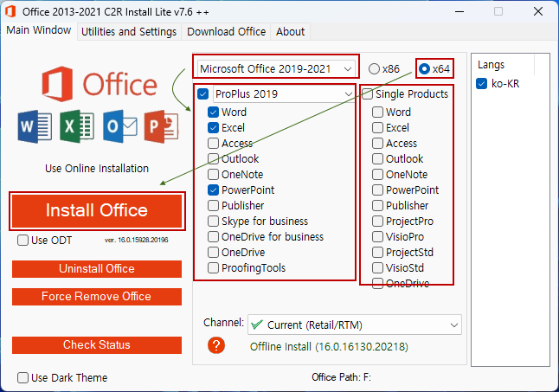Click the Outlook application icon
Viewport: 559px width, 392px height.
click(x=120, y=126)
